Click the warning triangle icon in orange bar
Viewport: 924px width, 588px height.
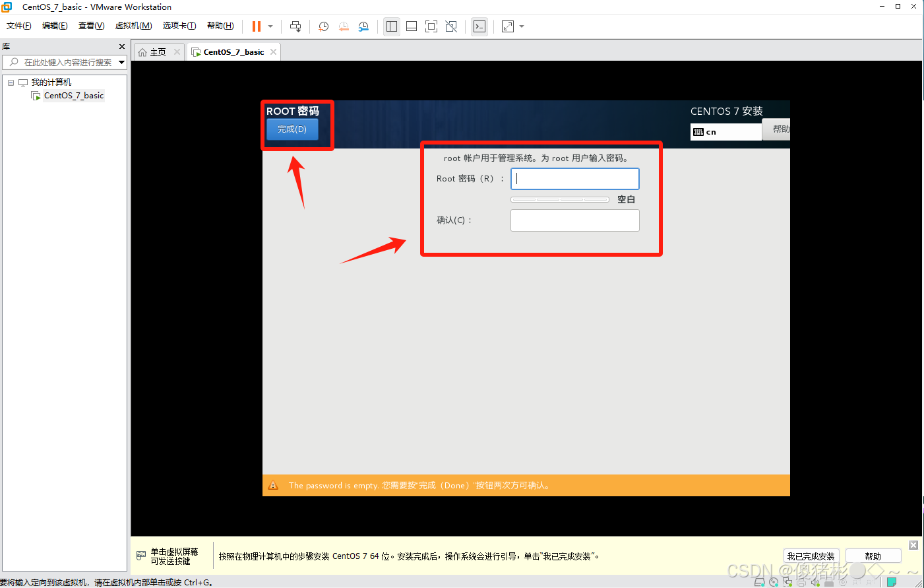pos(274,486)
